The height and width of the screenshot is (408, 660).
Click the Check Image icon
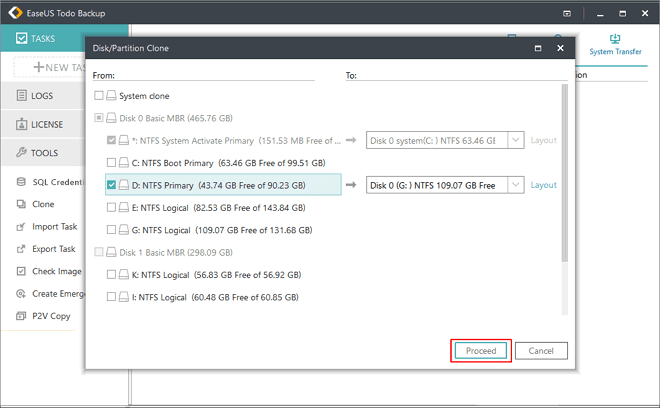tap(21, 271)
